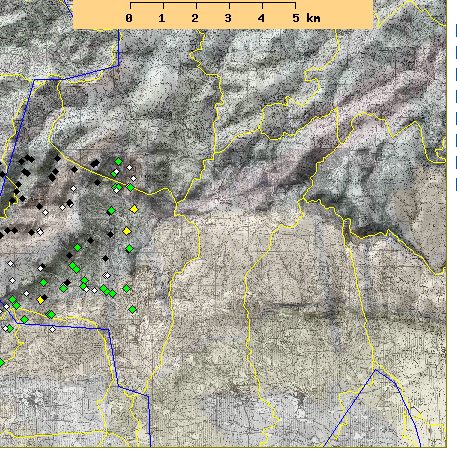
Task: Click the "3" tick label on scale bar
Action: coord(228,18)
